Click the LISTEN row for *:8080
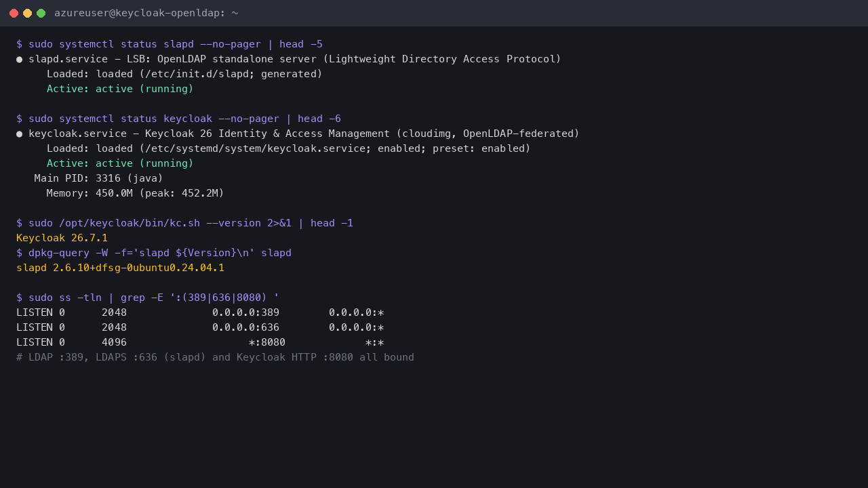This screenshot has height=488, width=868. [200, 342]
